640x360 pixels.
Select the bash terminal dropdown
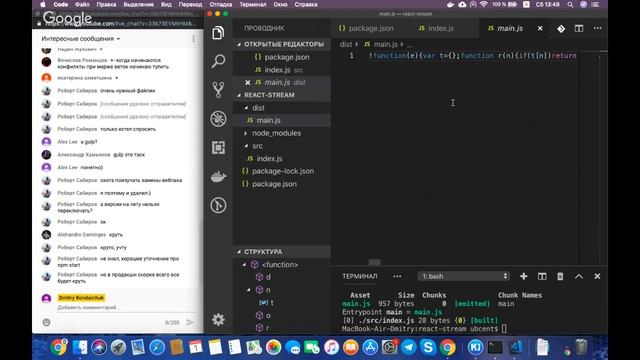point(464,276)
